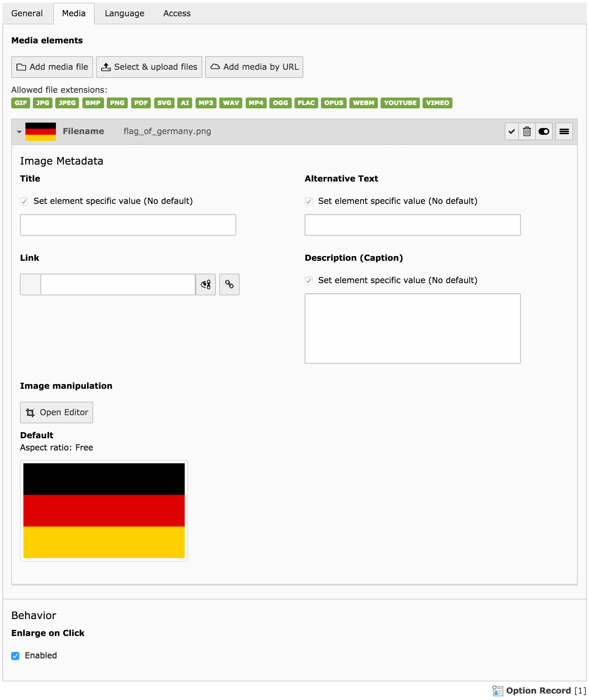The image size is (589, 700).
Task: Click the YOUTUBE extension badge
Action: click(400, 103)
